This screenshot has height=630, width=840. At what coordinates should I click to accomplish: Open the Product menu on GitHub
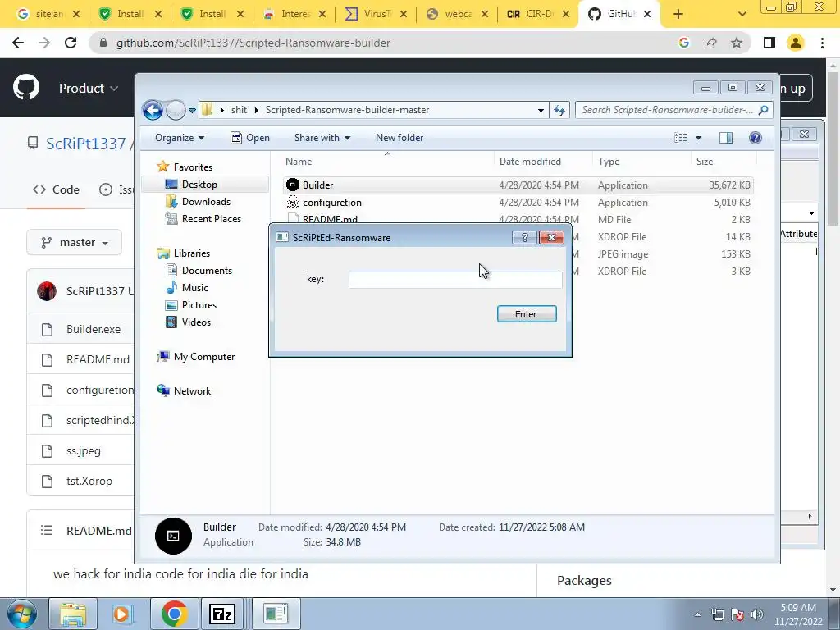88,88
